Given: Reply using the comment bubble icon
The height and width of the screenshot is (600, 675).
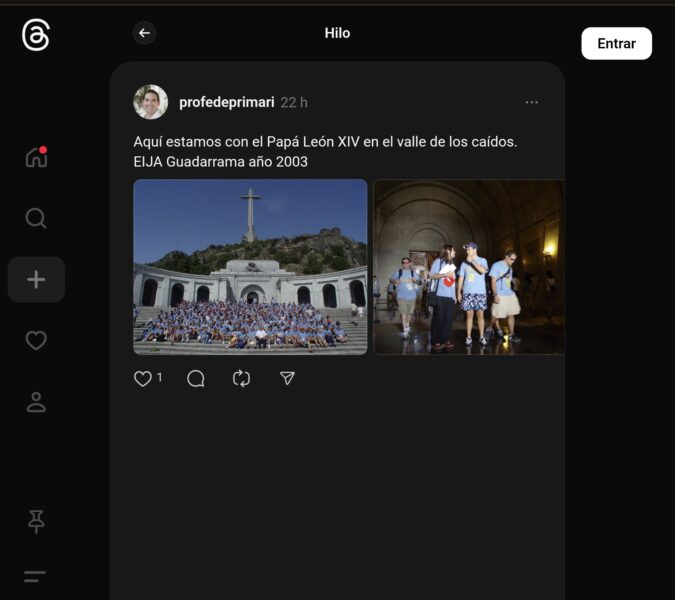Looking at the screenshot, I should click(196, 379).
